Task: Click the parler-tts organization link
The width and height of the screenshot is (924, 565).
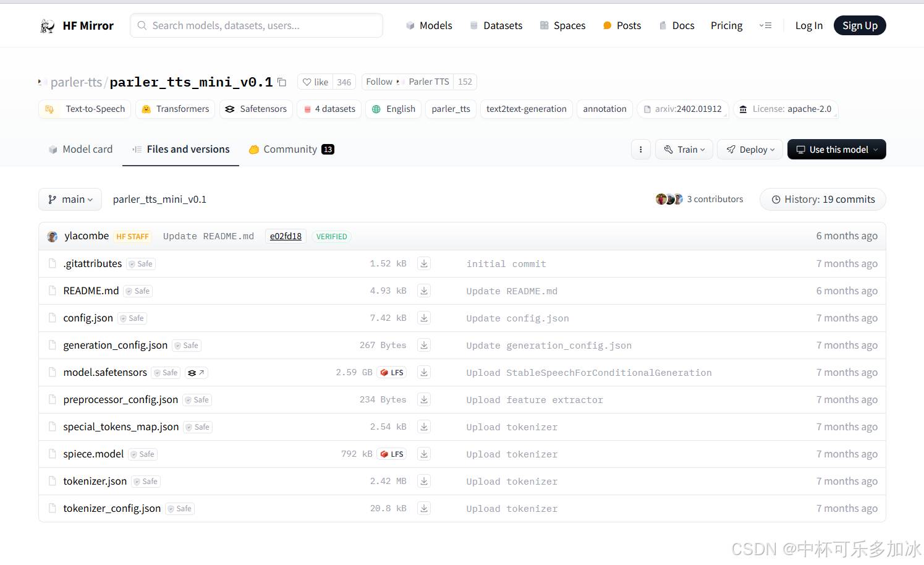Action: [76, 82]
